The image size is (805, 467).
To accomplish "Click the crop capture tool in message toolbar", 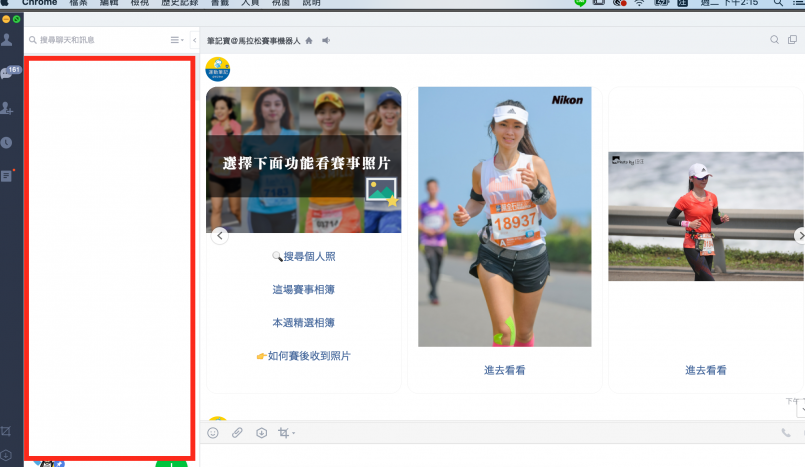I will (x=283, y=433).
